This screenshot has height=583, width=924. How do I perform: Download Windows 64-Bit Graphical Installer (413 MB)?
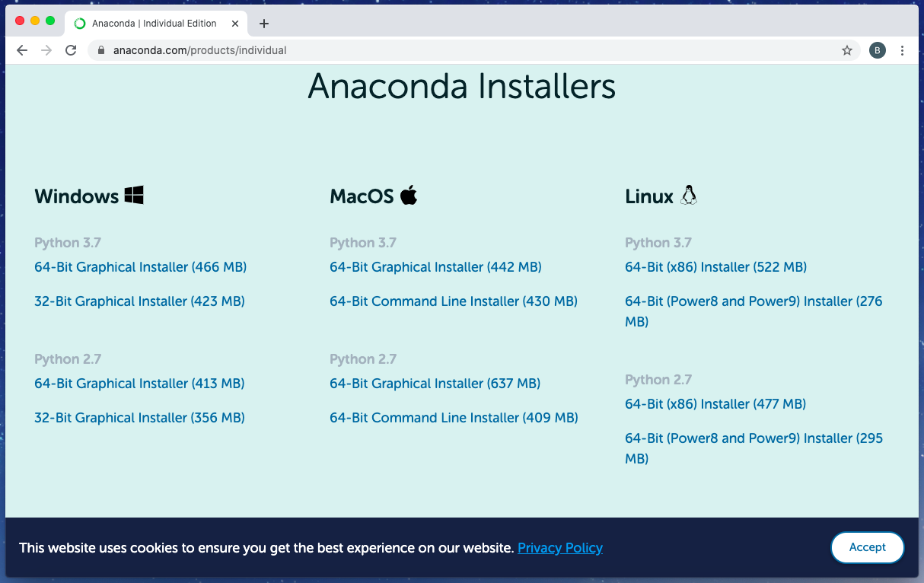click(x=140, y=384)
